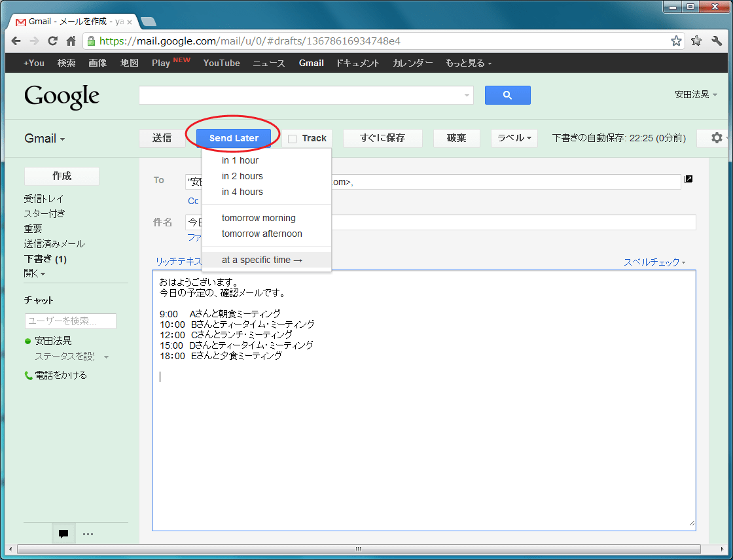Viewport: 733px width, 560px height.
Task: Go to browser home page icon
Action: (x=71, y=41)
